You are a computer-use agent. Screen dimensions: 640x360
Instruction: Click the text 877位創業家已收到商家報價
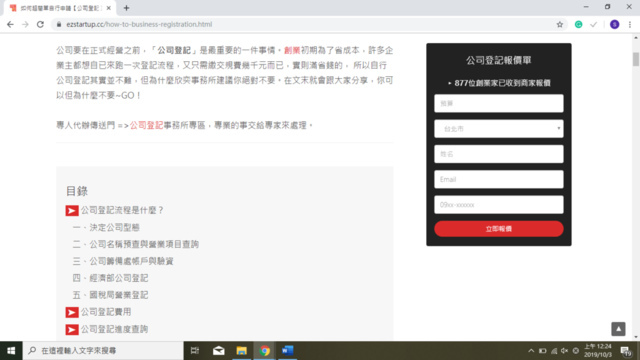click(x=502, y=83)
